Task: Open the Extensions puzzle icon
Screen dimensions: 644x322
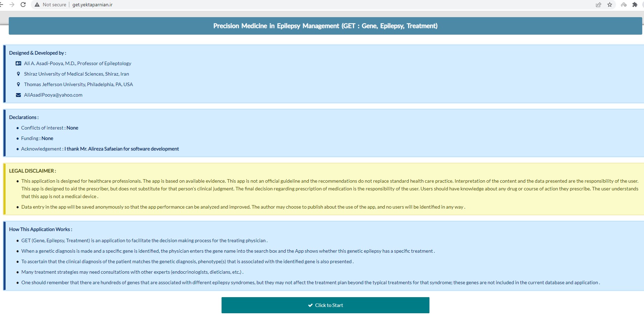Action: pos(635,5)
